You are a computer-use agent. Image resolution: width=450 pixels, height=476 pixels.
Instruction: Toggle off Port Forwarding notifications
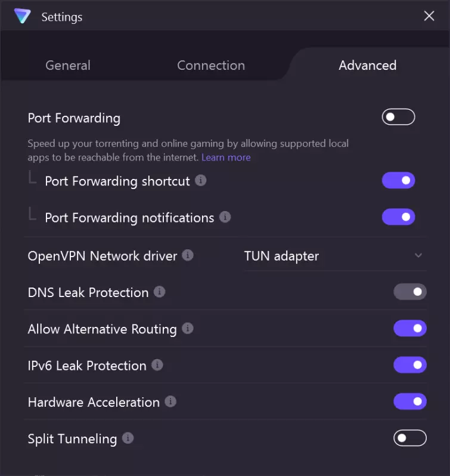[x=398, y=217]
